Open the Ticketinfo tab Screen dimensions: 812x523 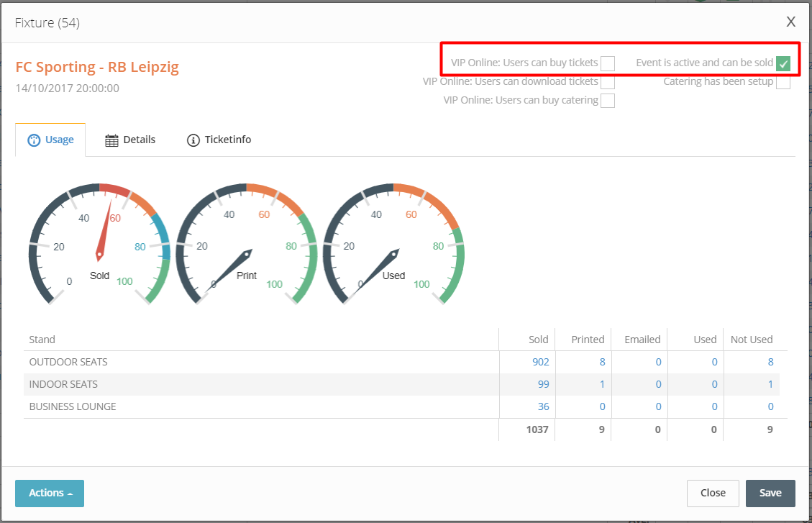pyautogui.click(x=219, y=140)
